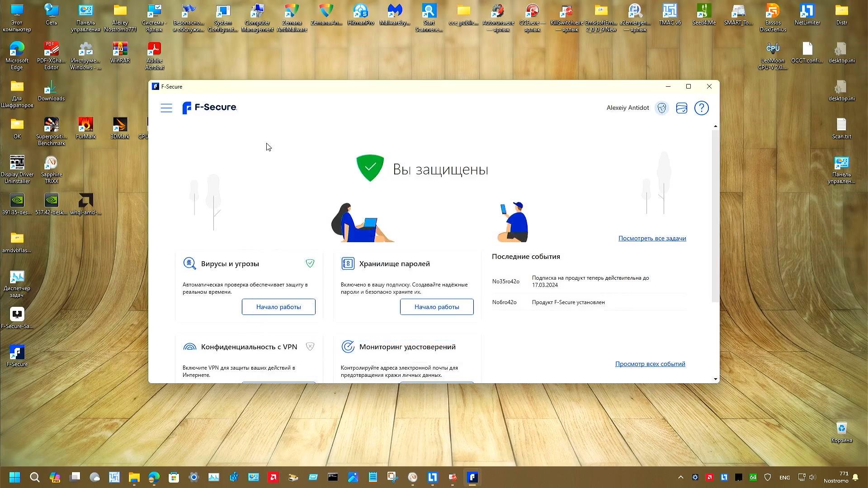
Task: Click the scrollbar down arrow in F-Secure
Action: point(716,380)
